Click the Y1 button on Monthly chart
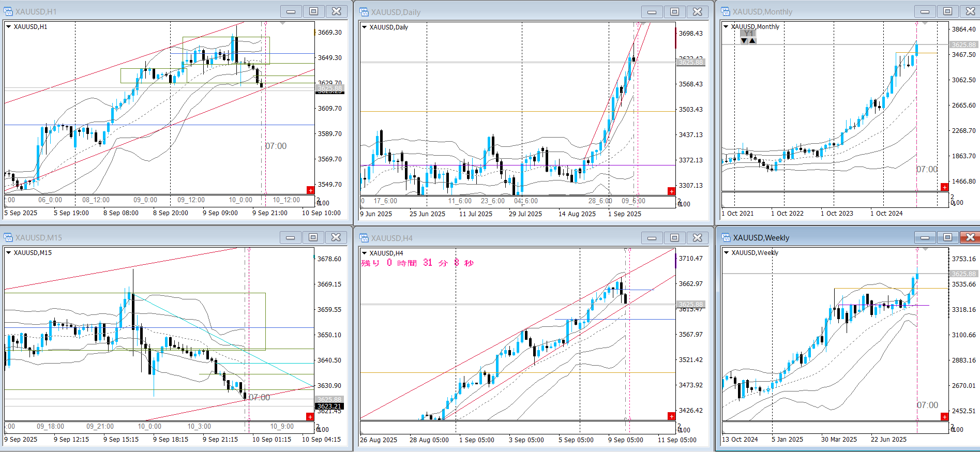Screen dimensions: 980x452 [x=748, y=34]
